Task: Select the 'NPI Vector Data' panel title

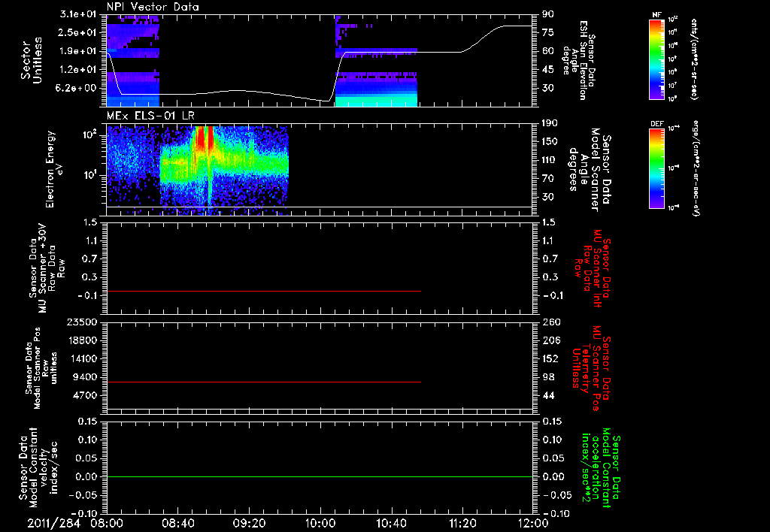Action: [153, 7]
